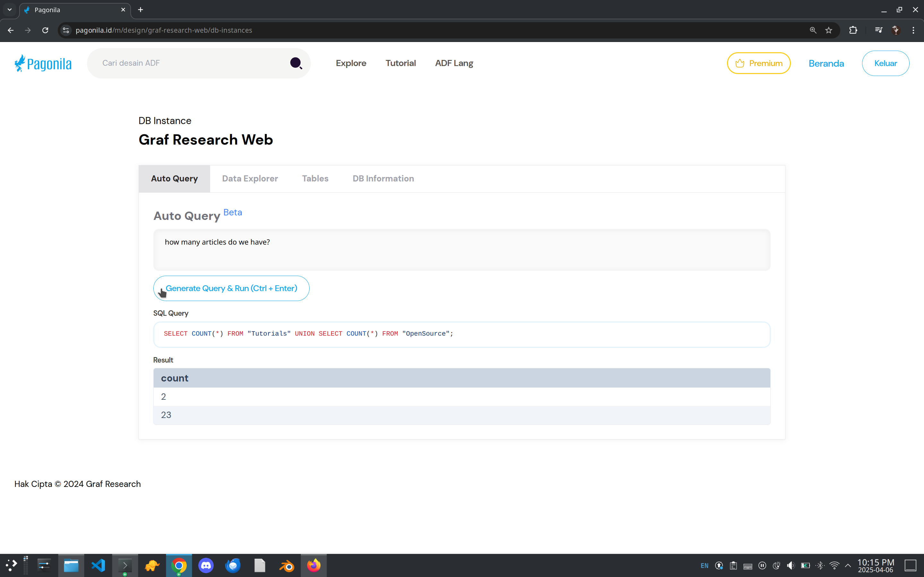Open the Tables tab

coord(315,179)
